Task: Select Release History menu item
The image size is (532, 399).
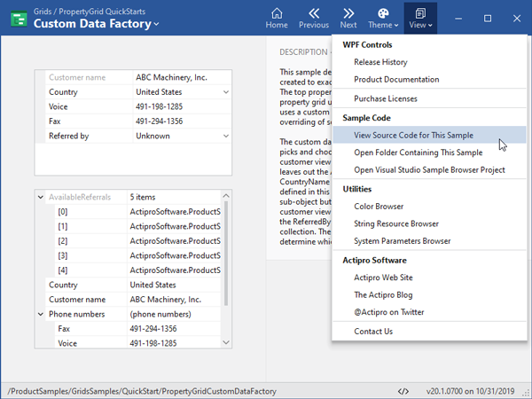Action: click(429, 62)
